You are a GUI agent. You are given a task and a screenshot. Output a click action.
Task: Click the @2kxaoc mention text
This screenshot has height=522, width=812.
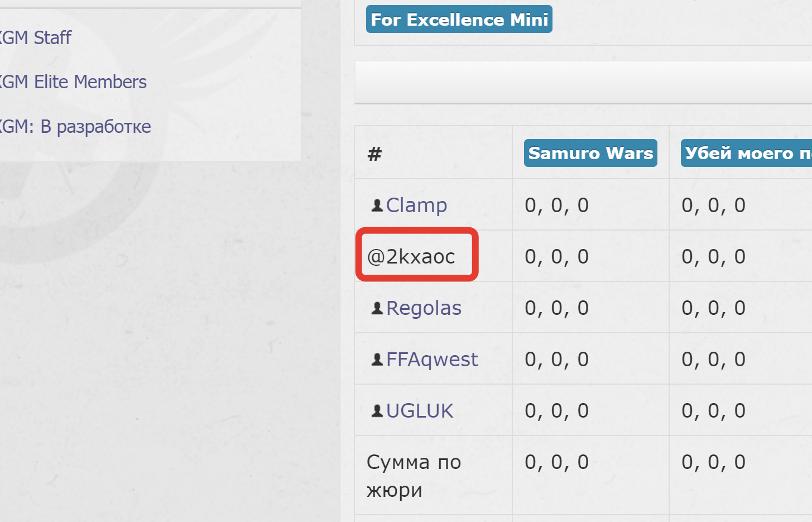coord(411,257)
